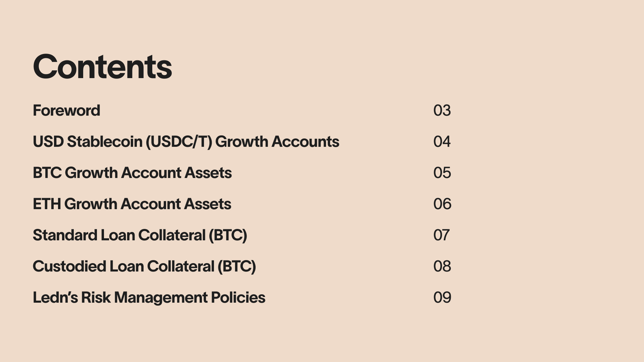The image size is (644, 362).
Task: Select Custodied Loan Collateral (BTC) entry
Action: [x=144, y=266]
